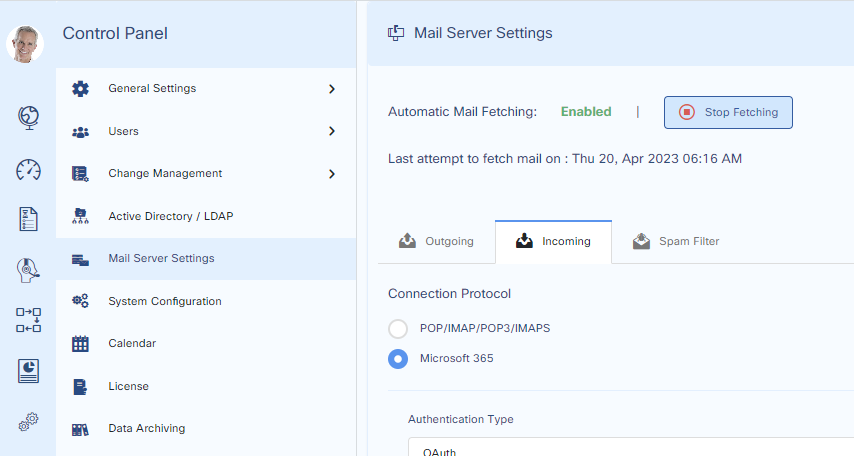Click the globe icon in left rail

[x=28, y=118]
